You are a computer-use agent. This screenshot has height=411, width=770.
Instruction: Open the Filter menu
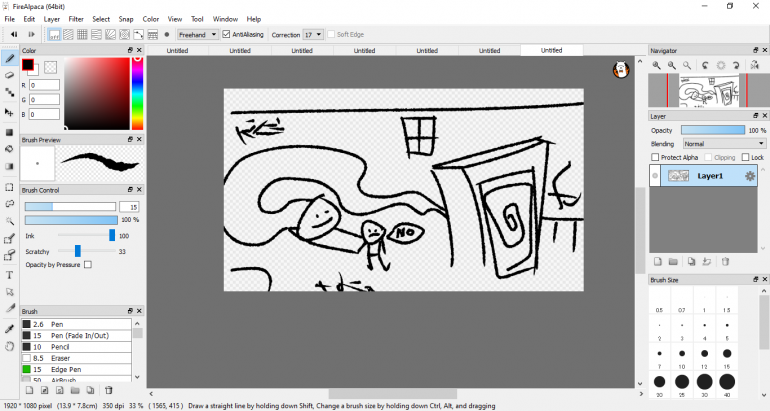coord(76,19)
